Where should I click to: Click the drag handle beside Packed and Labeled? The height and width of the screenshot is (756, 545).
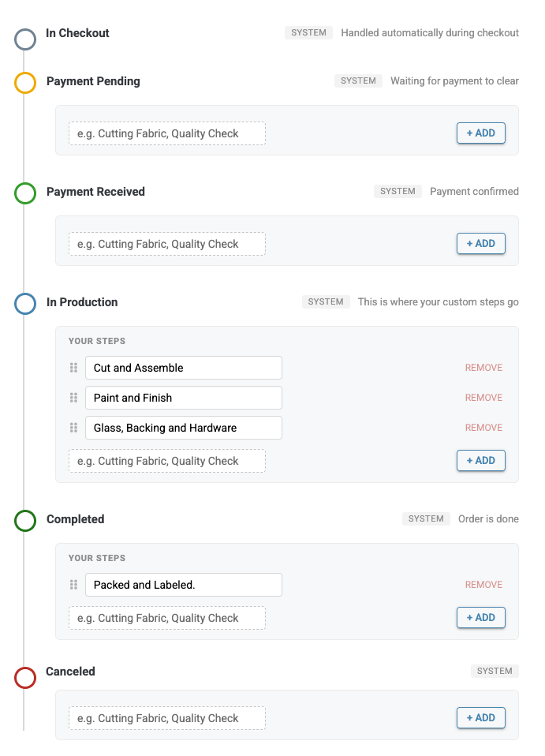coord(73,584)
